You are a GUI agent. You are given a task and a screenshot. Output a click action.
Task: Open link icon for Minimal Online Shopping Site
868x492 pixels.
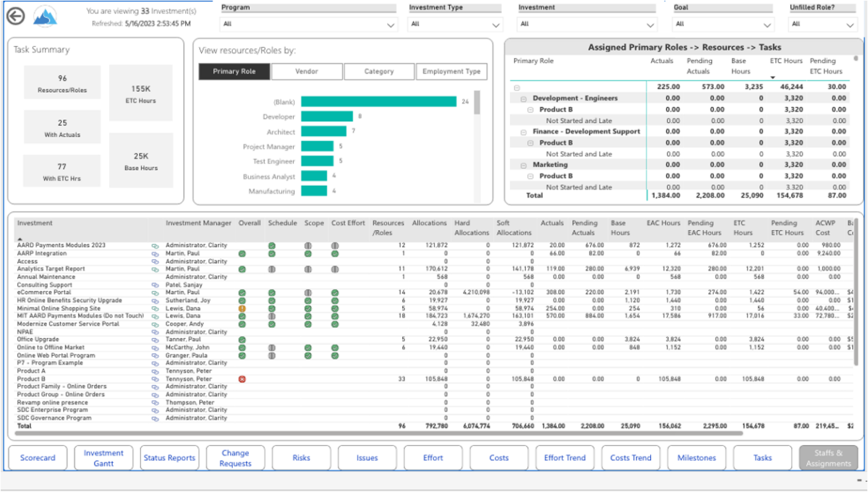pyautogui.click(x=154, y=308)
